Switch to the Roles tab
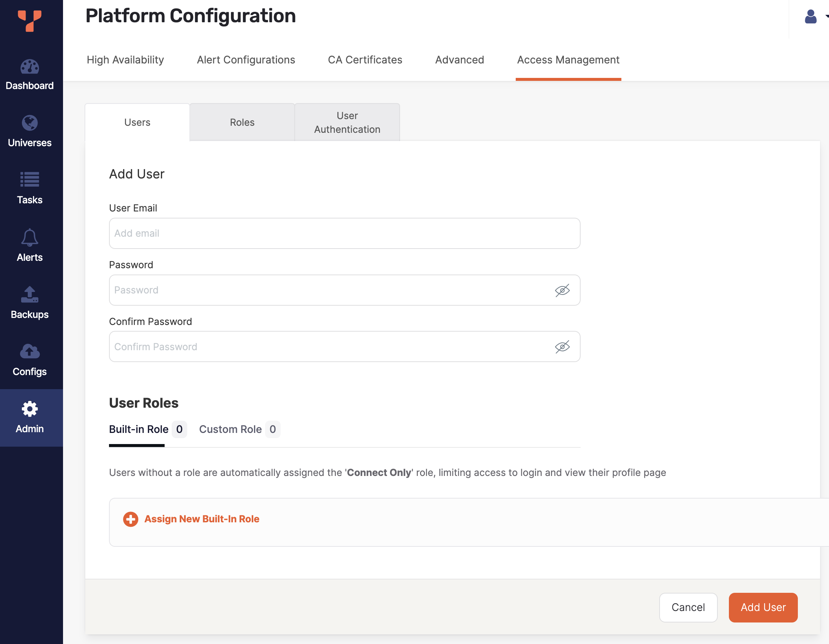This screenshot has height=644, width=829. coord(242,122)
